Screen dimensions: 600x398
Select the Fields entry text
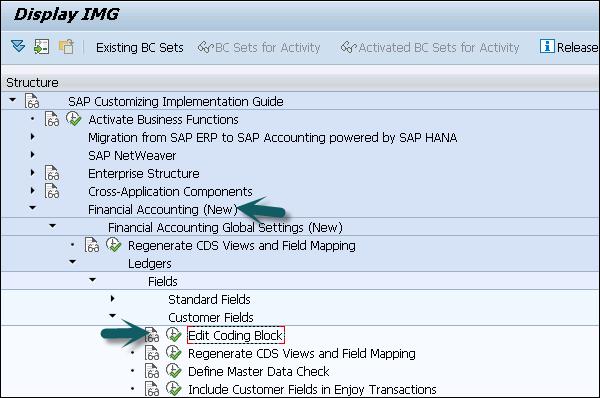click(x=163, y=281)
